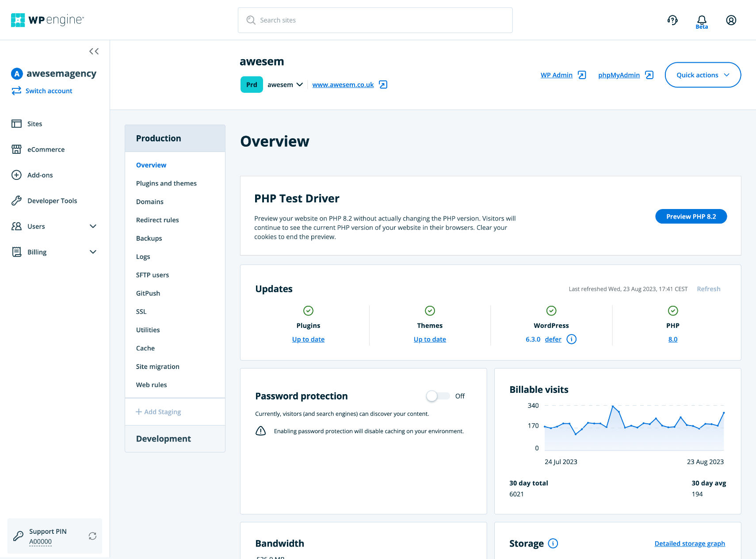Collapse the sidebar with double chevron
The image size is (756, 559).
tap(94, 51)
